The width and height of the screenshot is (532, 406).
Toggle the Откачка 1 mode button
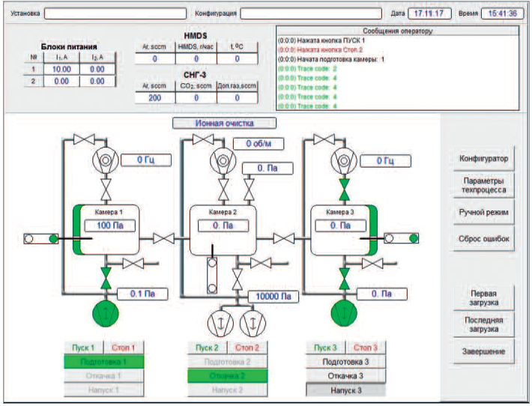(x=104, y=376)
